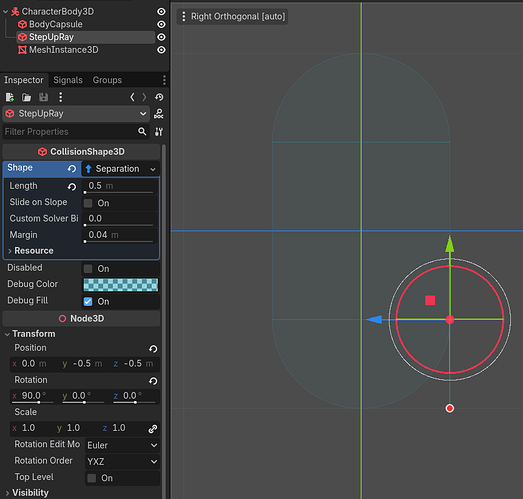Click the blue Z-axis gizmo arrow
The width and height of the screenshot is (523, 499).
click(374, 320)
